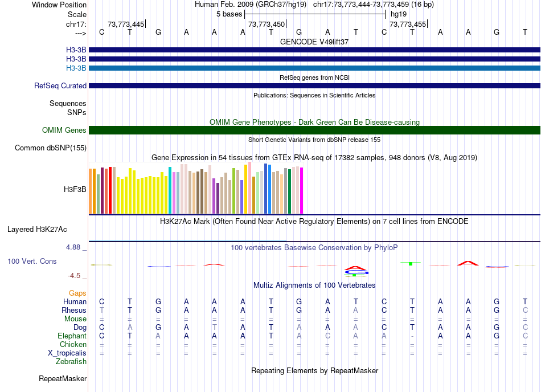The width and height of the screenshot is (541, 392).
Task: Click the dark green OMIM gene bar
Action: [x=315, y=130]
